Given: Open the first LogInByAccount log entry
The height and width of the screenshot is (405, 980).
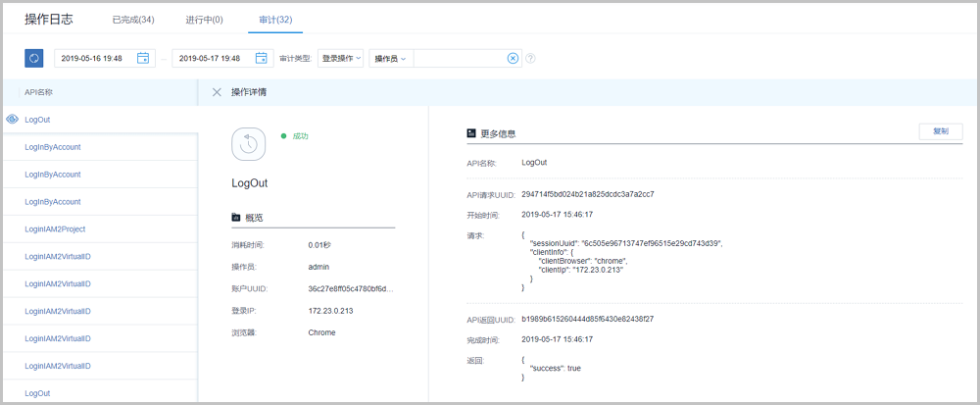Looking at the screenshot, I should [x=53, y=147].
